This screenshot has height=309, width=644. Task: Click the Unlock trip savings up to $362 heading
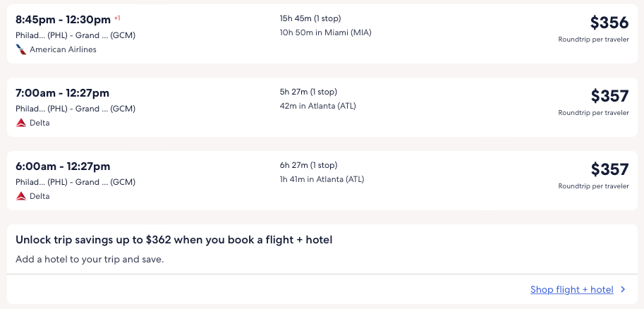tap(174, 240)
